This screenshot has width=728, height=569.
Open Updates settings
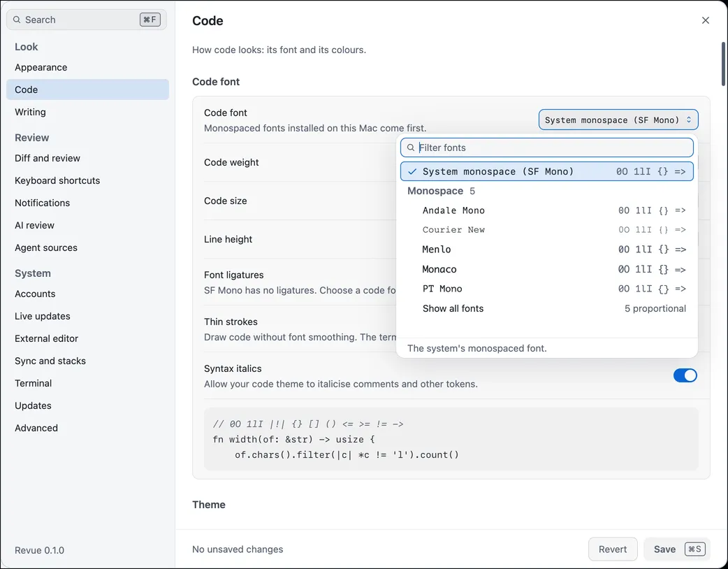click(x=87, y=405)
